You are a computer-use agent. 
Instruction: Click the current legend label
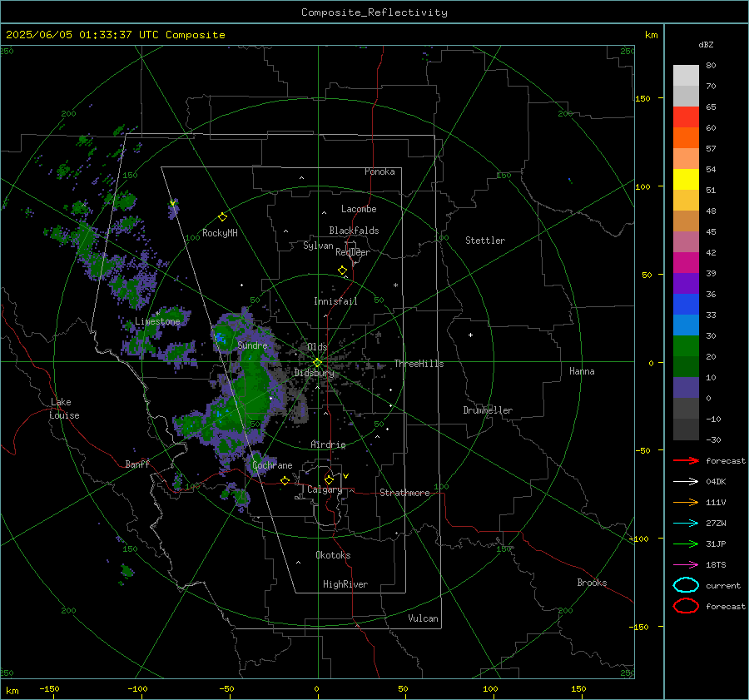pyautogui.click(x=723, y=585)
